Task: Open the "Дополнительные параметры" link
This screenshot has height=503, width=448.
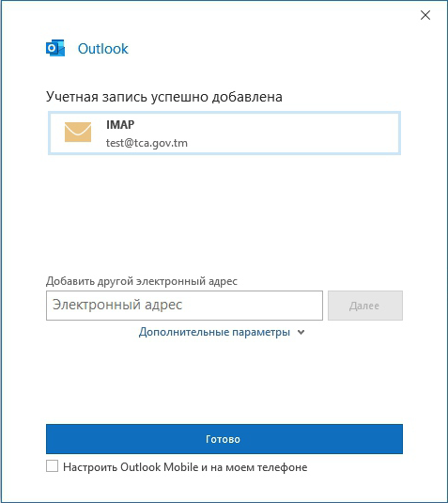Action: tap(214, 332)
